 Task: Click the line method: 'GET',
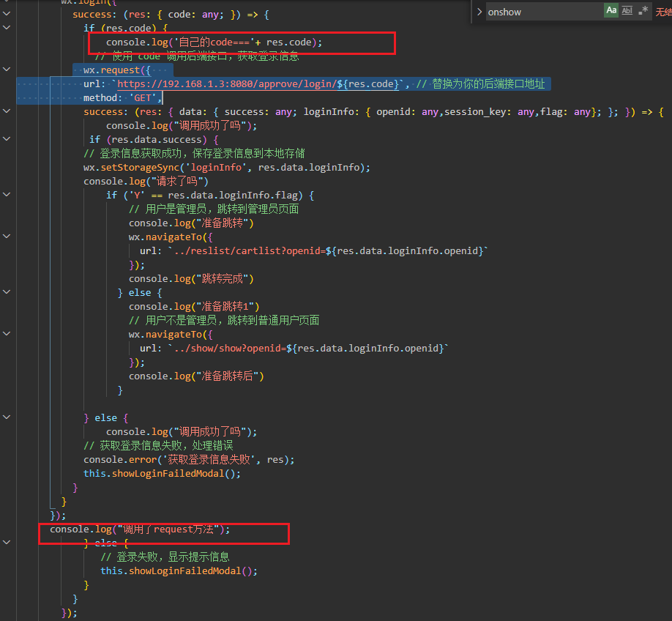[x=122, y=98]
